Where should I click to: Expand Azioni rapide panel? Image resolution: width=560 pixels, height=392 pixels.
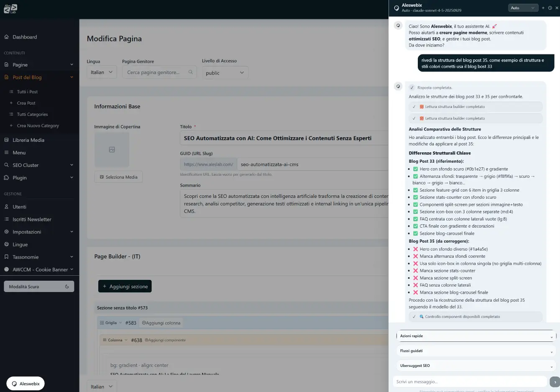point(476,336)
